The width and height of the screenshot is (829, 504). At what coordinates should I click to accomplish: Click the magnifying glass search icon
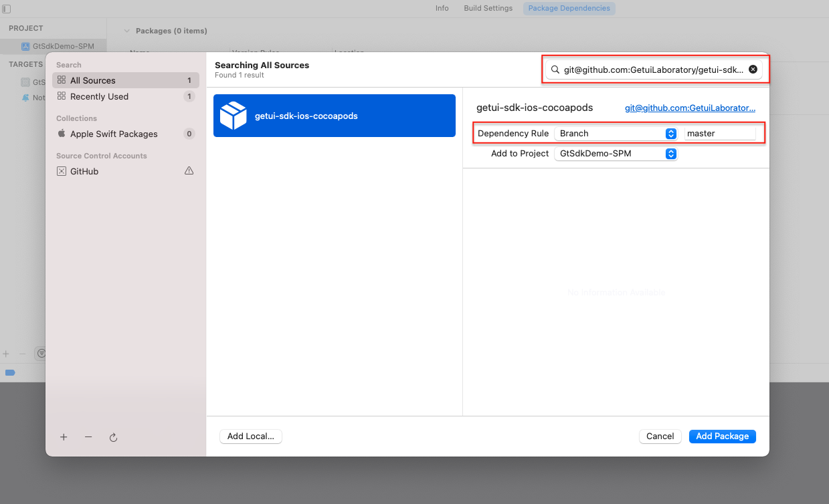point(555,69)
